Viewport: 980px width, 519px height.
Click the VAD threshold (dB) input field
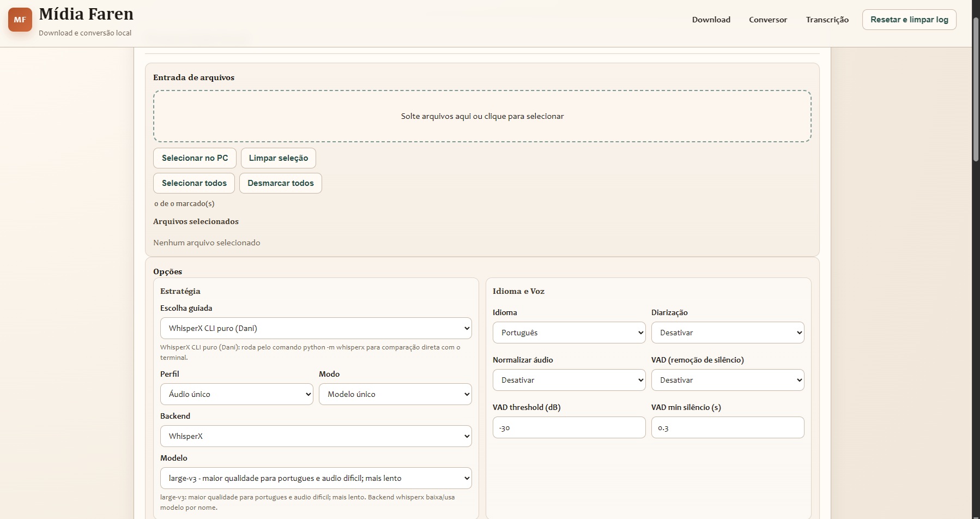point(568,427)
